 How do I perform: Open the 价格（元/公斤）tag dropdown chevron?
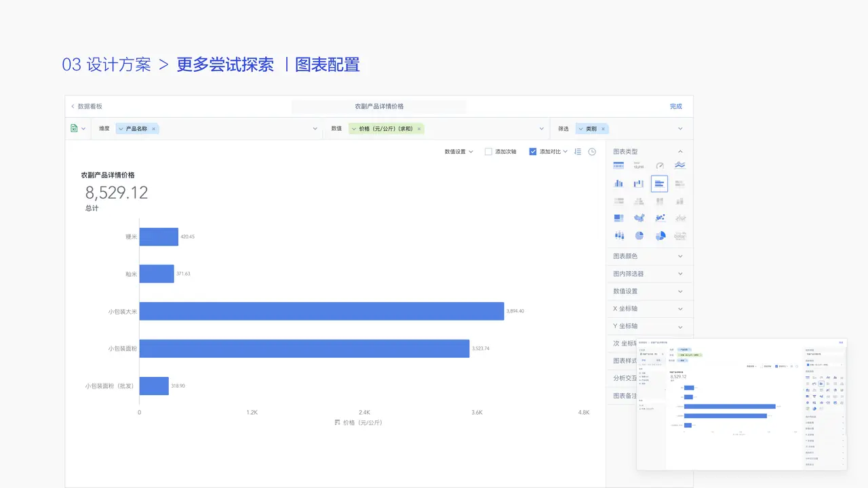354,129
